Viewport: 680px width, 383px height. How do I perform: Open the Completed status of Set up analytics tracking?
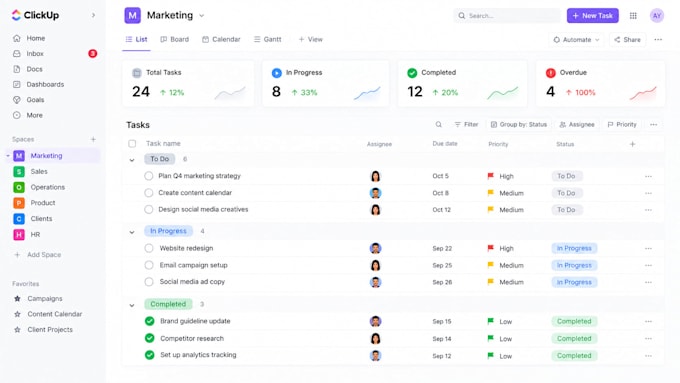point(574,356)
